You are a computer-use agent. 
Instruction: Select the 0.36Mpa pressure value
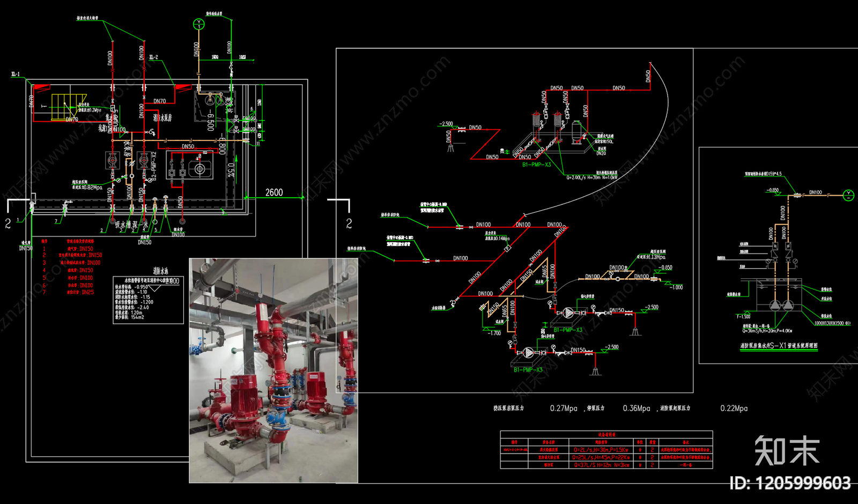click(x=637, y=409)
